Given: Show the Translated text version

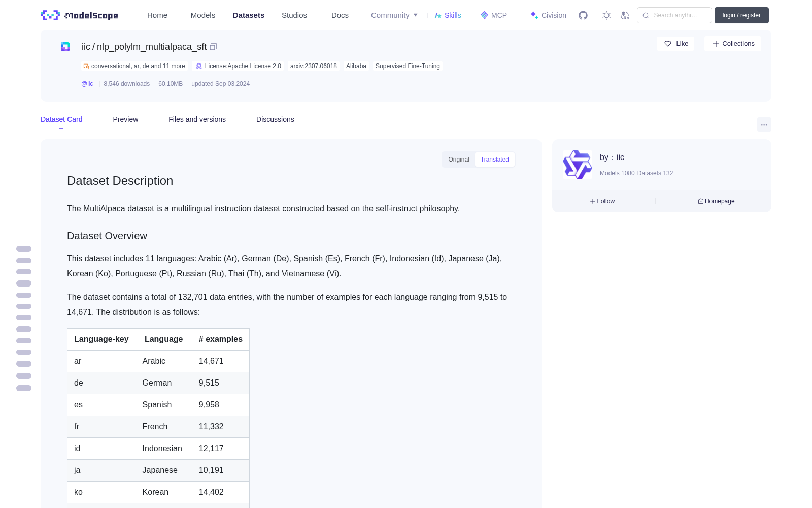Looking at the screenshot, I should (495, 160).
